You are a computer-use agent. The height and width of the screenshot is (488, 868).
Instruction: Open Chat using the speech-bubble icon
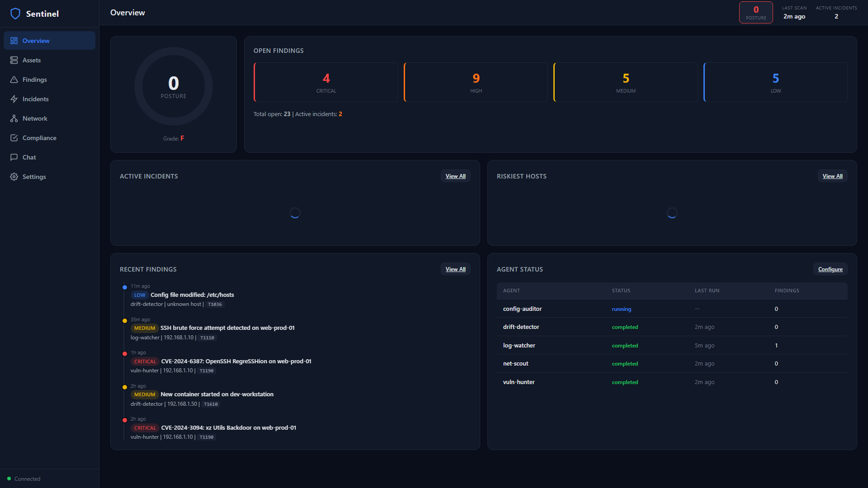tap(14, 157)
